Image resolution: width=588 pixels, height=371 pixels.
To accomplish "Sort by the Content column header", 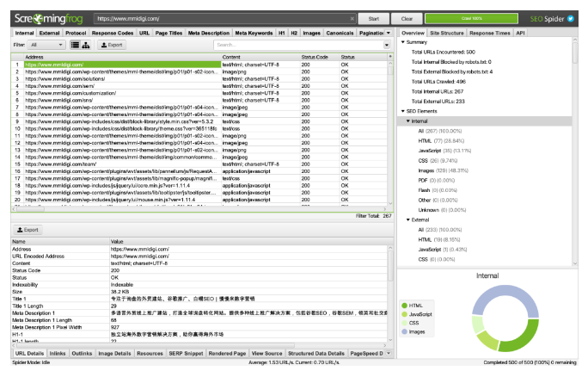I will [260, 57].
